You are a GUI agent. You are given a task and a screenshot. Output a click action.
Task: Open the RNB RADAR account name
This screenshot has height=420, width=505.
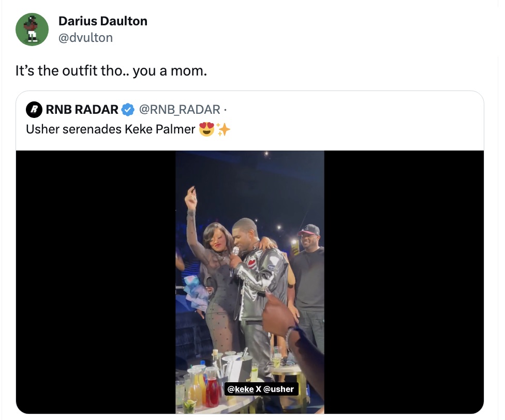click(x=82, y=110)
